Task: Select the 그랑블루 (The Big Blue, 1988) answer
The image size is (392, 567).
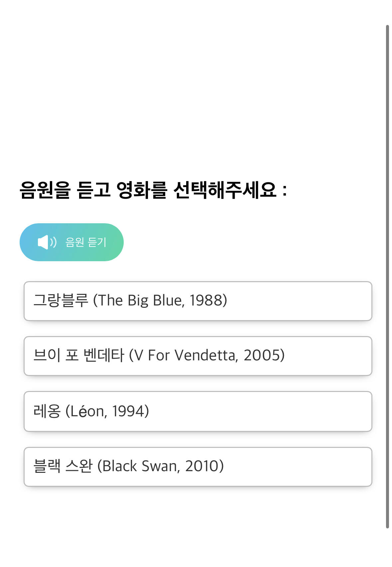Action: pyautogui.click(x=197, y=301)
